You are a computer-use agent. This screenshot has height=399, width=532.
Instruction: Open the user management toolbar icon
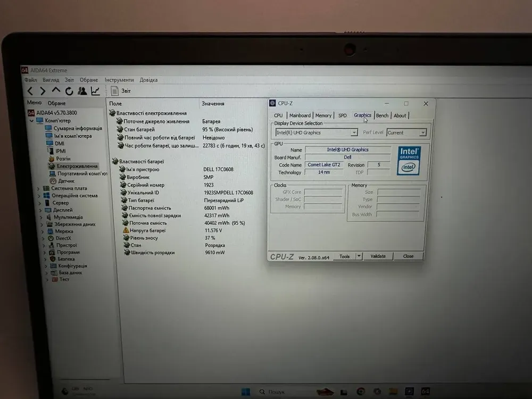(82, 91)
